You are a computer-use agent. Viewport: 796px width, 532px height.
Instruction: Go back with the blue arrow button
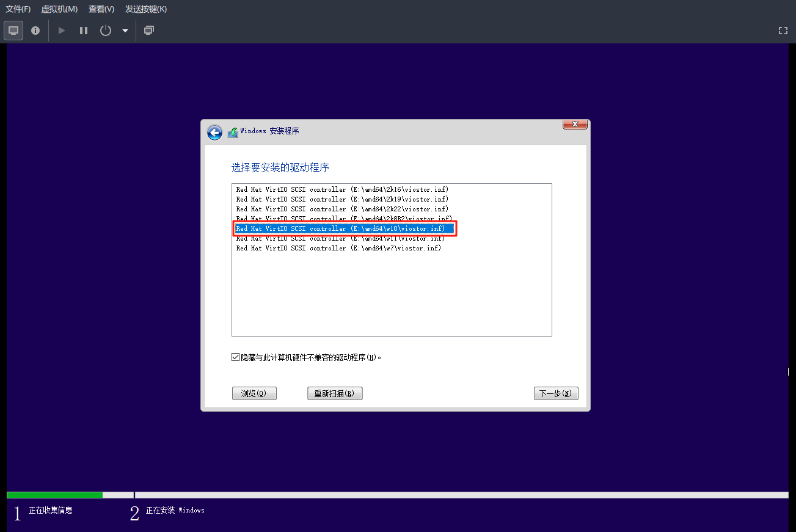pyautogui.click(x=214, y=133)
